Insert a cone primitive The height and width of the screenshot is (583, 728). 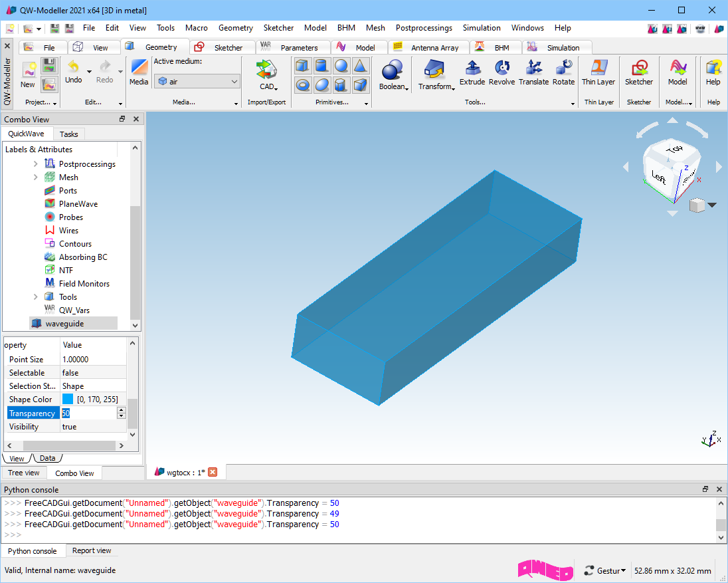tap(361, 66)
